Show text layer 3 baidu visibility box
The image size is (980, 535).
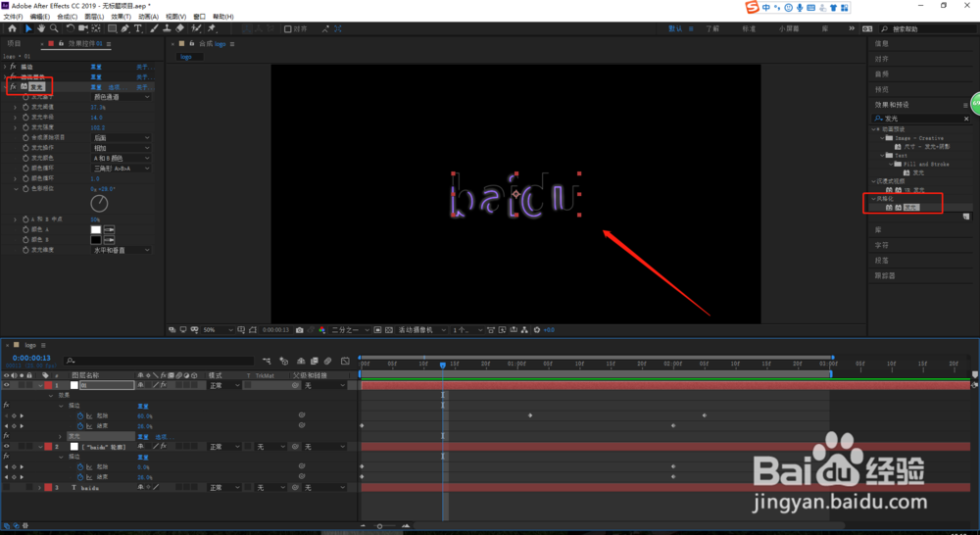coord(6,488)
